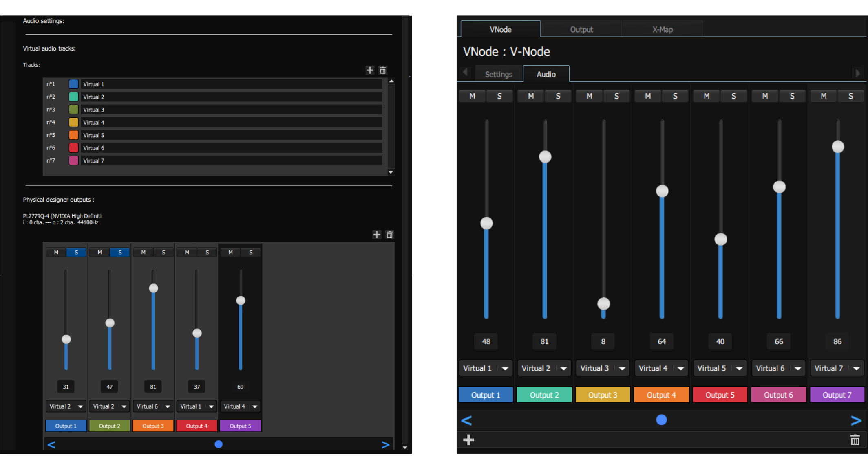Click the orange Output 4 button in VNode
The image size is (868, 468).
[661, 395]
